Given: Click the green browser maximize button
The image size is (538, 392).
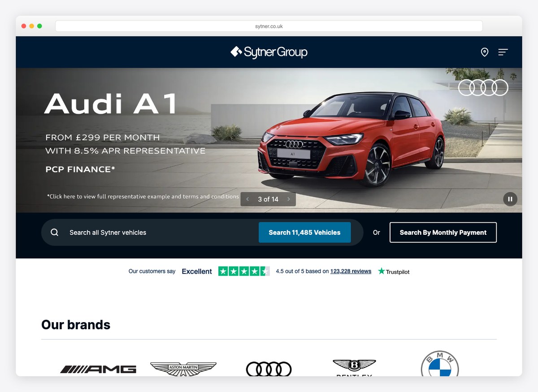Looking at the screenshot, I should tap(39, 26).
